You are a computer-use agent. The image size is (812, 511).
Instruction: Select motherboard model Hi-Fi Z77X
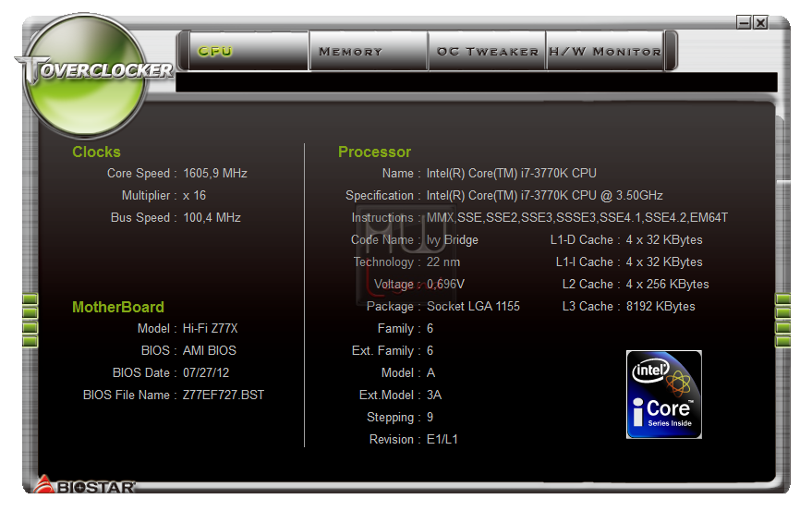(x=210, y=329)
